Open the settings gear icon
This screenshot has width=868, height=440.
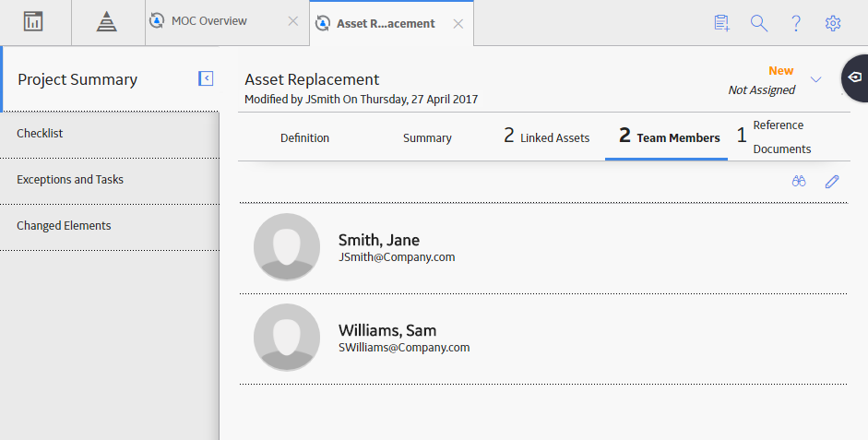833,23
